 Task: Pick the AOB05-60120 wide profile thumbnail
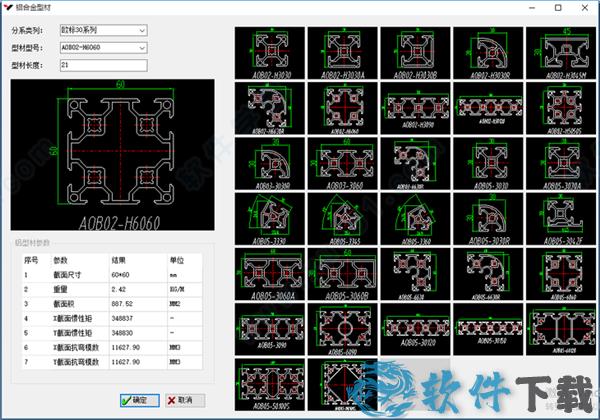[x=561, y=329]
